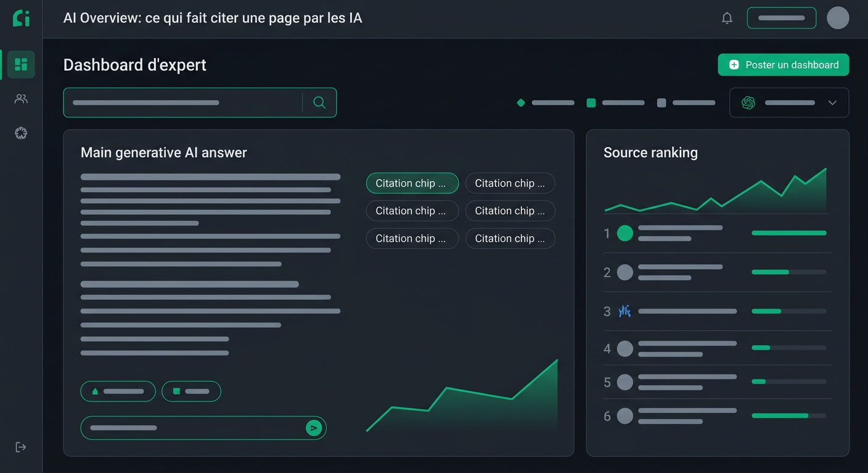Select the highlighted green Citation chip
Viewport: 868px width, 473px height.
coord(412,183)
